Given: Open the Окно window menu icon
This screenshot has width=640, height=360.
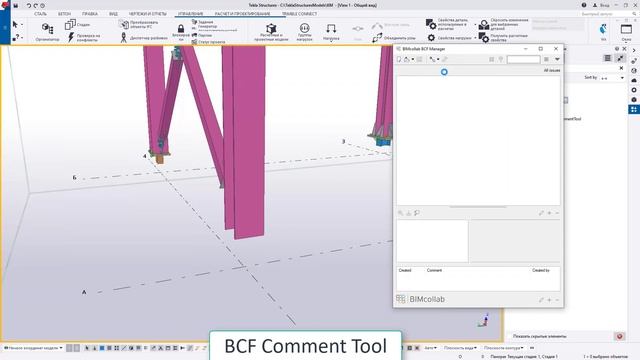Looking at the screenshot, I should coord(626,29).
